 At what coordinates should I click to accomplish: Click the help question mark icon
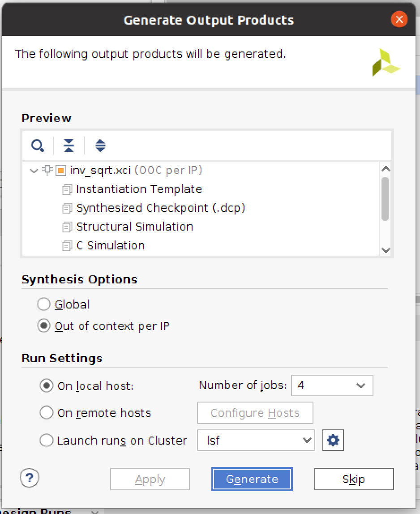pos(30,477)
